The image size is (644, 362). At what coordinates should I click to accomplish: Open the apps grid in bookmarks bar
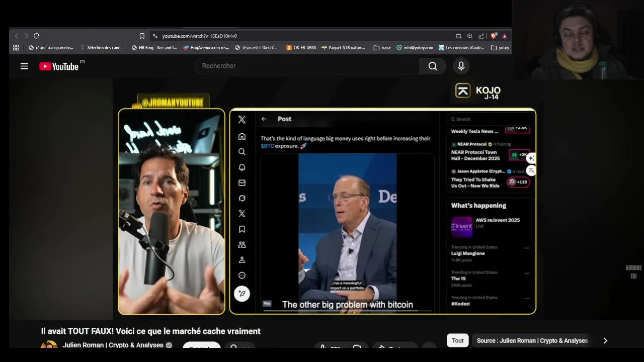[x=16, y=48]
